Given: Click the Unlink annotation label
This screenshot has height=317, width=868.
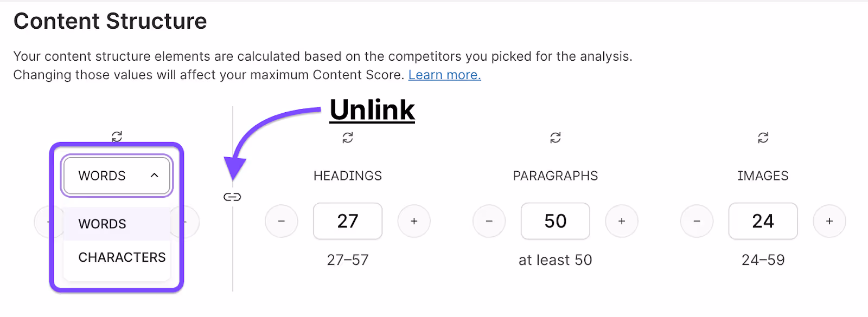Looking at the screenshot, I should [372, 110].
